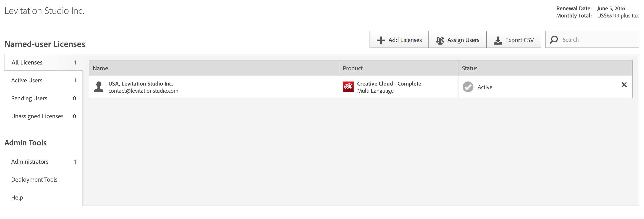The image size is (644, 219).
Task: Click the Export CSV download icon
Action: coord(497,40)
